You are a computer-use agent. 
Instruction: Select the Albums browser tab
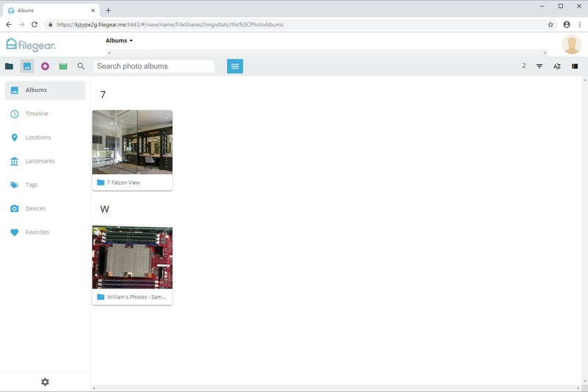(x=51, y=10)
